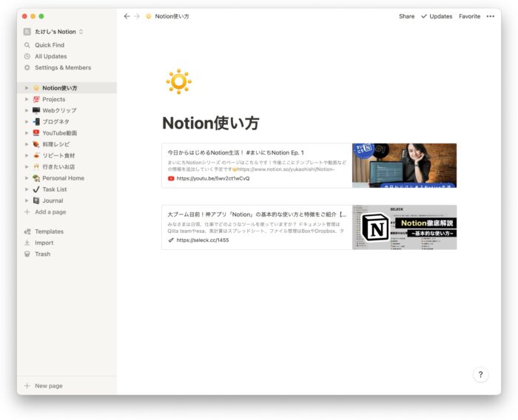Expand the Journal page toggle arrow
This screenshot has height=420, width=518.
tap(27, 200)
